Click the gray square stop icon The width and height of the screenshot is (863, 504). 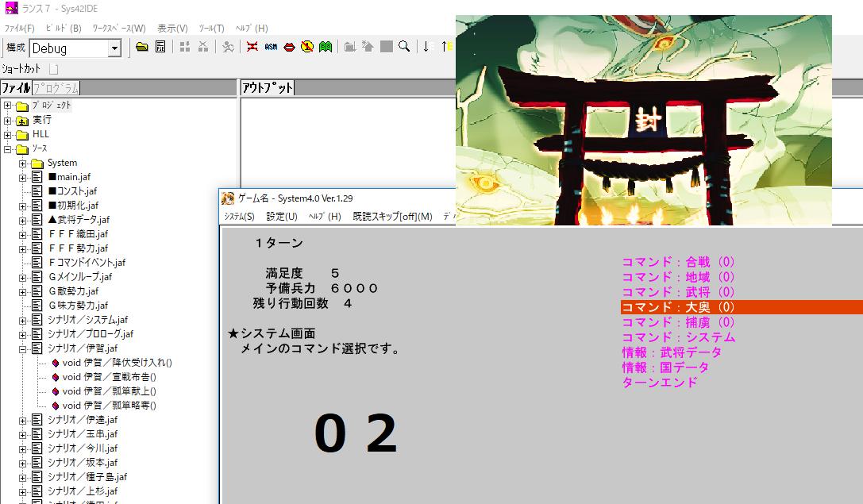point(387,47)
